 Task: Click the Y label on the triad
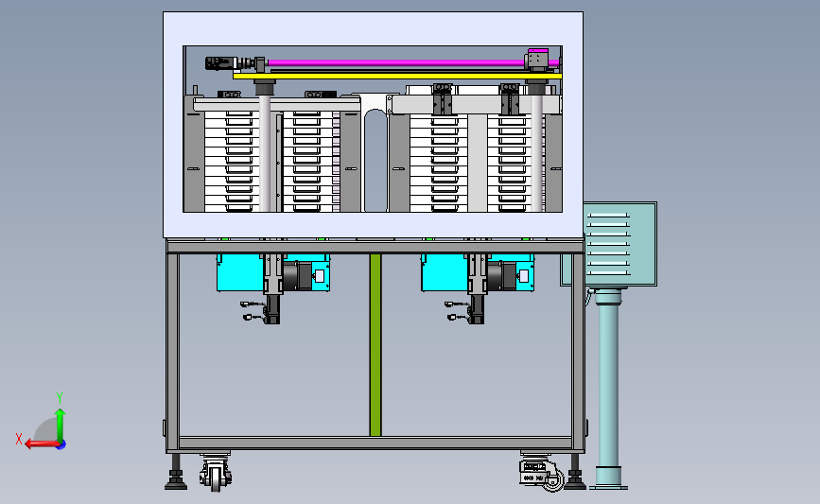coord(60,398)
